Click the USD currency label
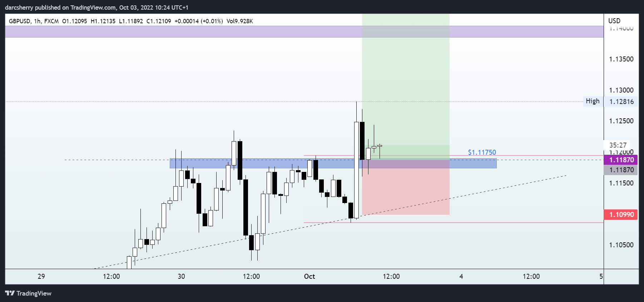Screen dimensions: 644x302 point(614,21)
